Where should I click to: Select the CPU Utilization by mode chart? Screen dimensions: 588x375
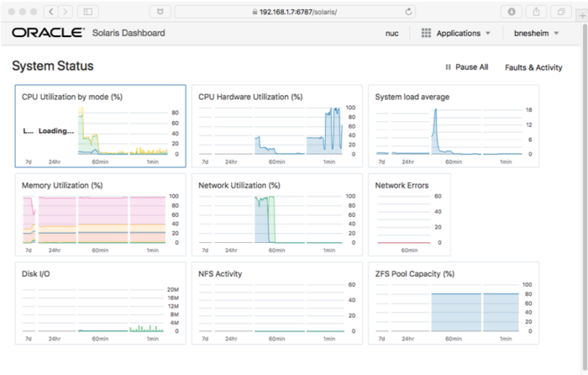[x=100, y=126]
